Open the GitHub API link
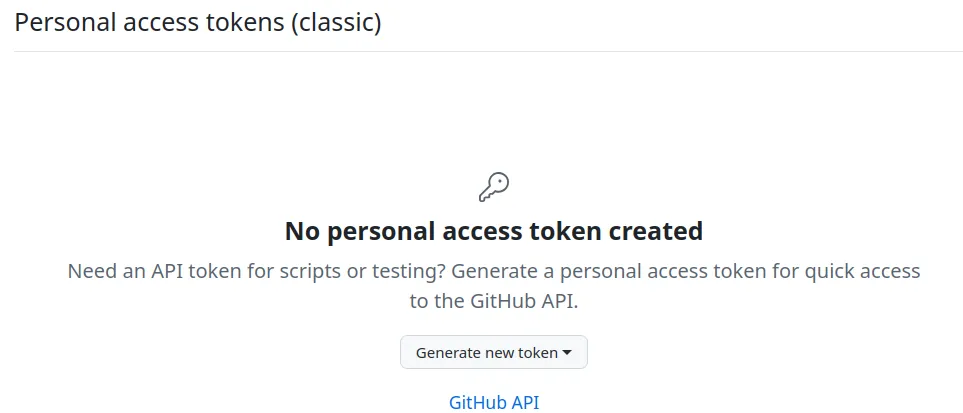Viewport: 963px width, 413px height. pyautogui.click(x=494, y=403)
